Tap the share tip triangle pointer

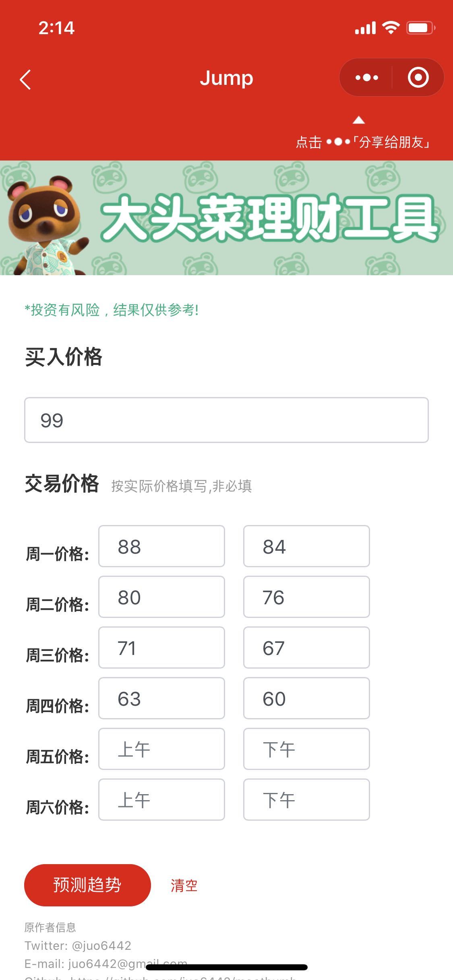point(358,120)
